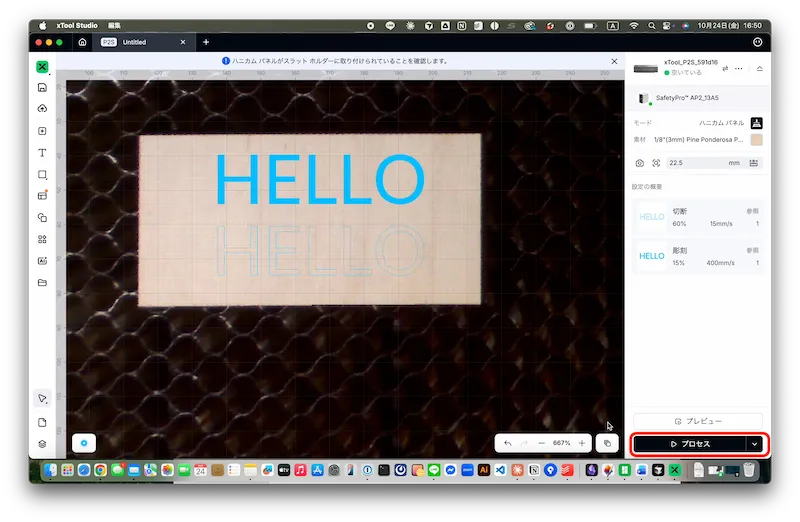This screenshot has height=522, width=800.
Task: Open the 編集 menu in menu bar
Action: click(115, 25)
